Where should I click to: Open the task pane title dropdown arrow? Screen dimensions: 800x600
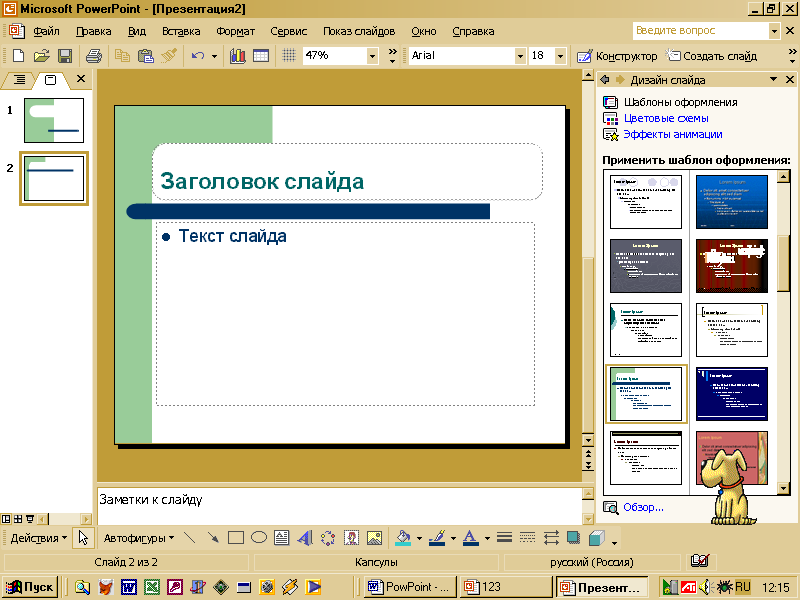(x=773, y=79)
